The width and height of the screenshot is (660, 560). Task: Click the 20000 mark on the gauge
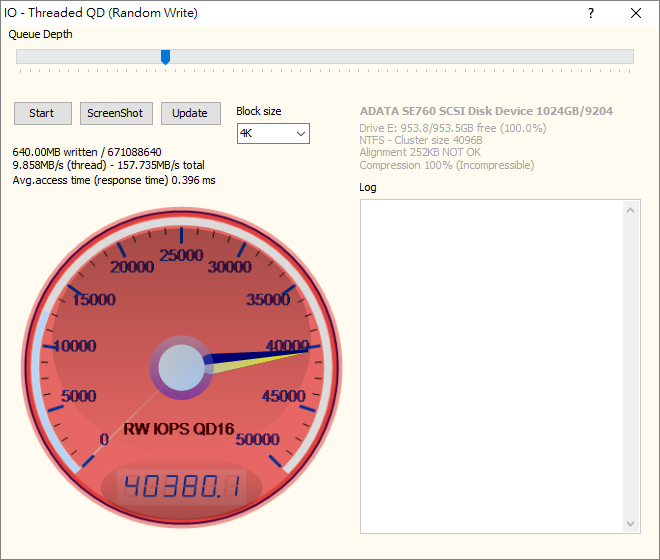(132, 267)
